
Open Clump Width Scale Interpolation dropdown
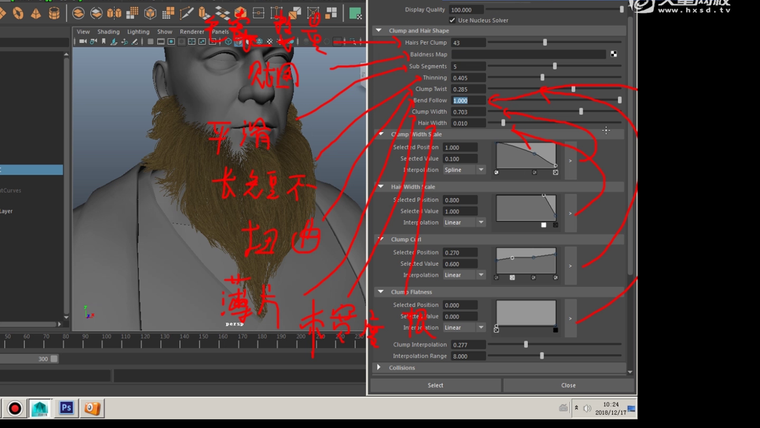(466, 170)
